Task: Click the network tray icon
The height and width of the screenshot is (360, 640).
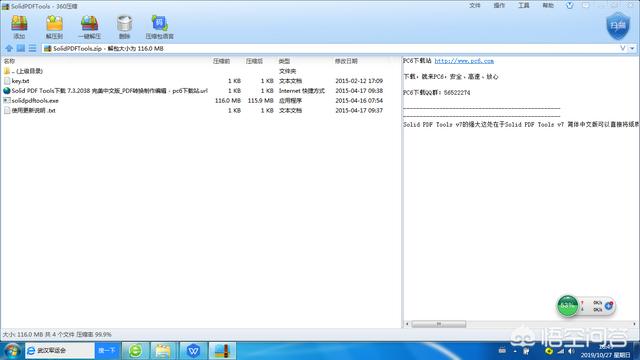Action: [560, 351]
